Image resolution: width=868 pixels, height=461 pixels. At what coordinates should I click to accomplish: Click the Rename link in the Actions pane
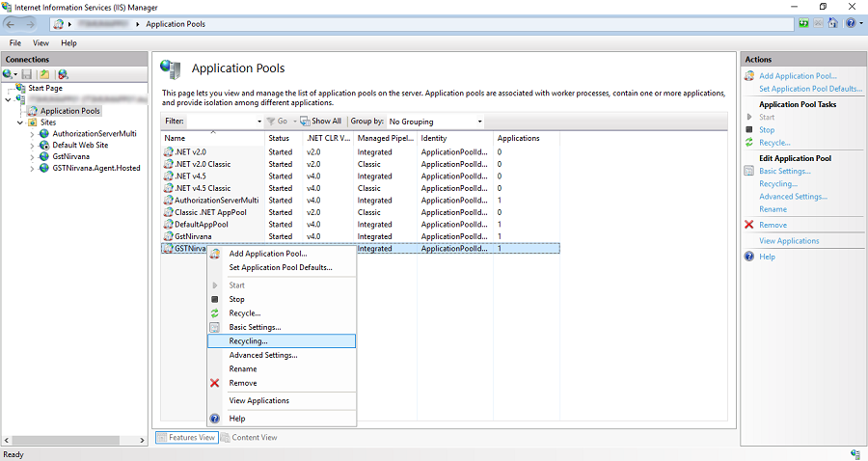(773, 209)
